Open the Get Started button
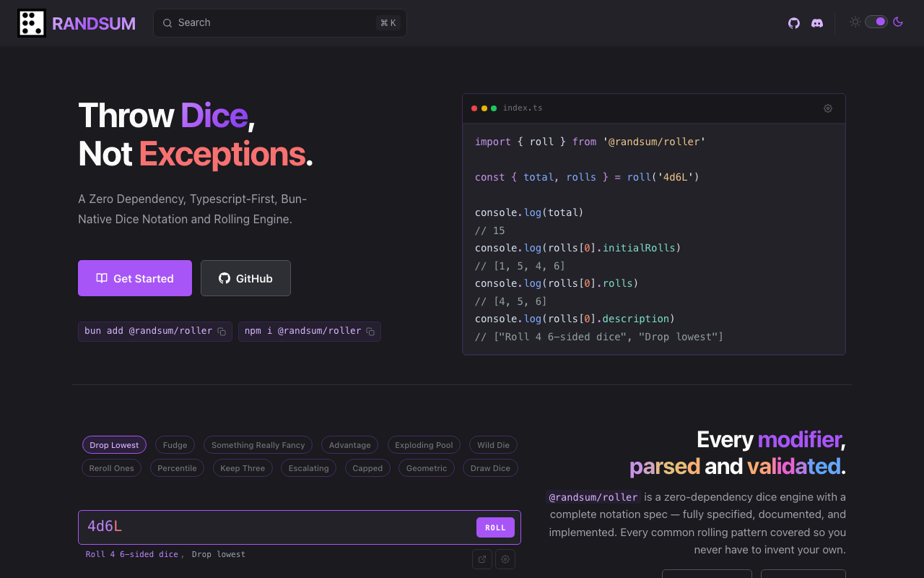Image resolution: width=924 pixels, height=578 pixels. tap(135, 278)
